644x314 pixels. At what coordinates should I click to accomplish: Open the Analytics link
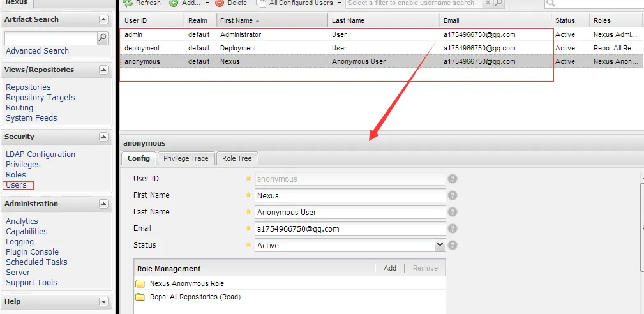tap(22, 221)
